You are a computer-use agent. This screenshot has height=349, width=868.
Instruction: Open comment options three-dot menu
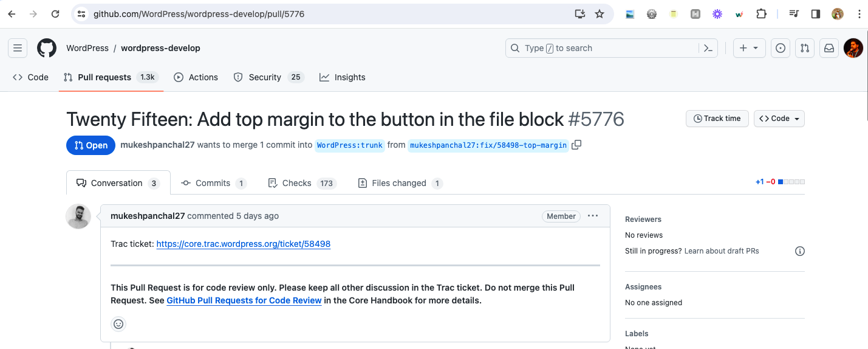[593, 216]
